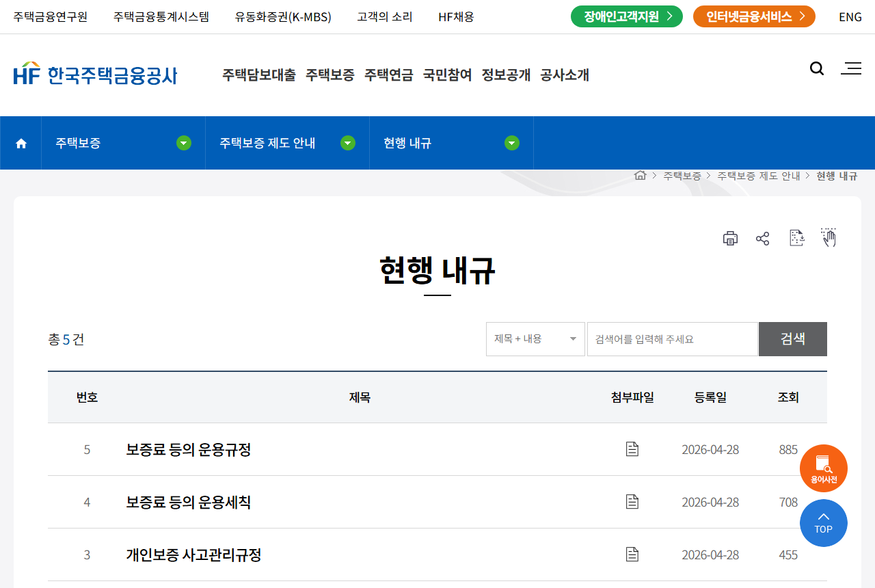This screenshot has width=875, height=588.
Task: Focus the 검색어를 입력해 주세요 search field
Action: point(672,339)
